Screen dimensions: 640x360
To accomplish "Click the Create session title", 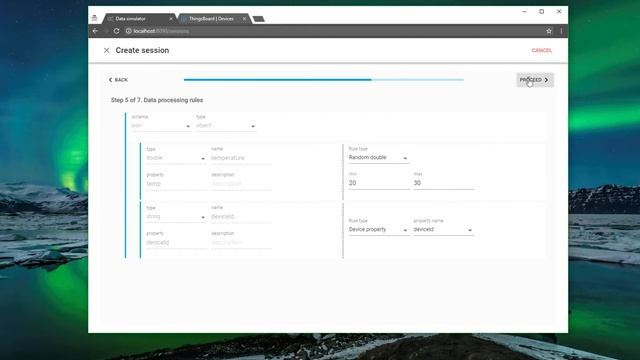I will click(142, 50).
